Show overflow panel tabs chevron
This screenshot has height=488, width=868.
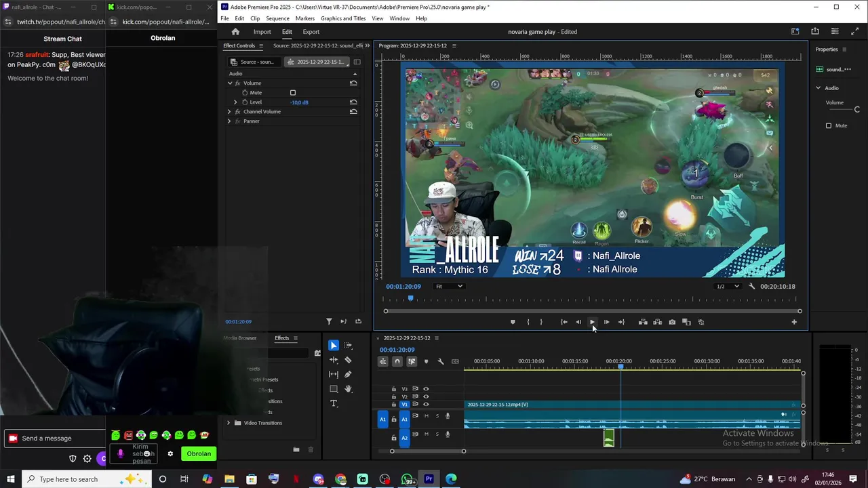[x=368, y=45]
